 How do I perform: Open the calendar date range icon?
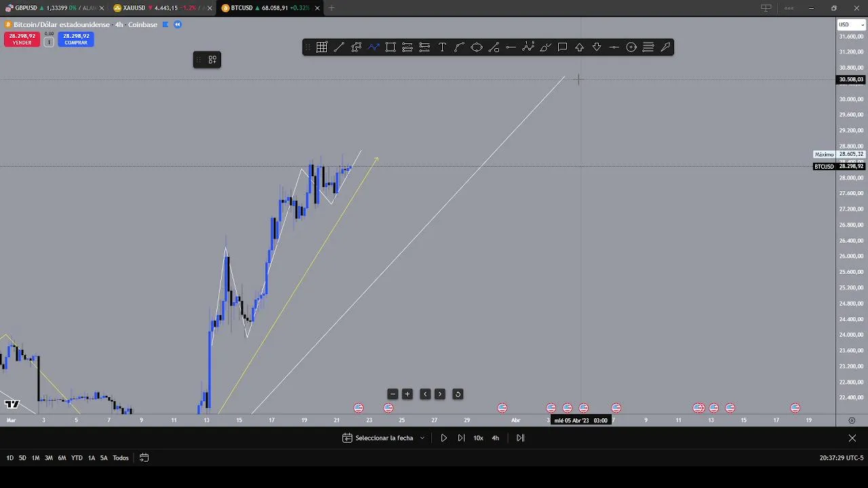click(144, 457)
